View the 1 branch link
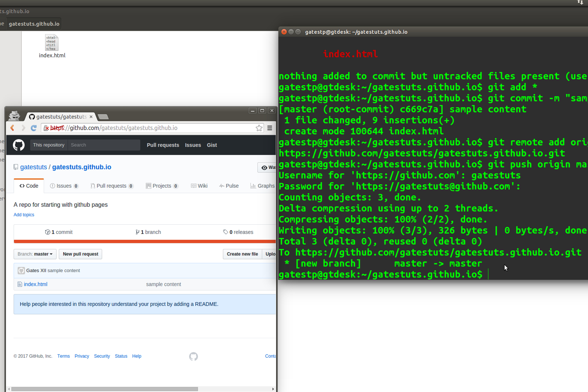 point(148,232)
